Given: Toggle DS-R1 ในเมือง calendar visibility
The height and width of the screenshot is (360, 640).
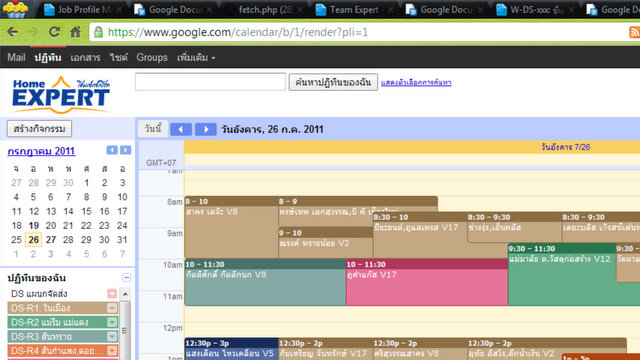Looking at the screenshot, I should click(x=57, y=308).
